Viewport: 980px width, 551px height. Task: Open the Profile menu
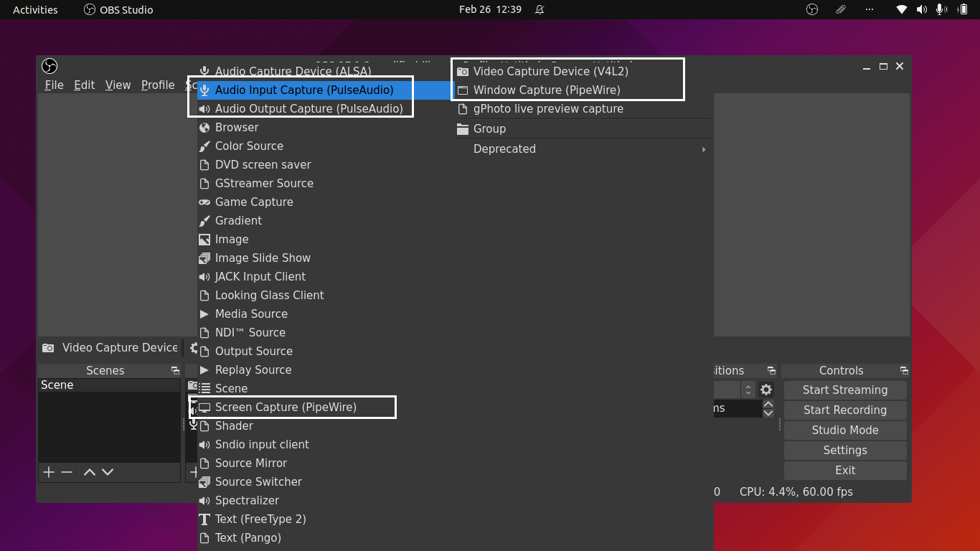[158, 85]
